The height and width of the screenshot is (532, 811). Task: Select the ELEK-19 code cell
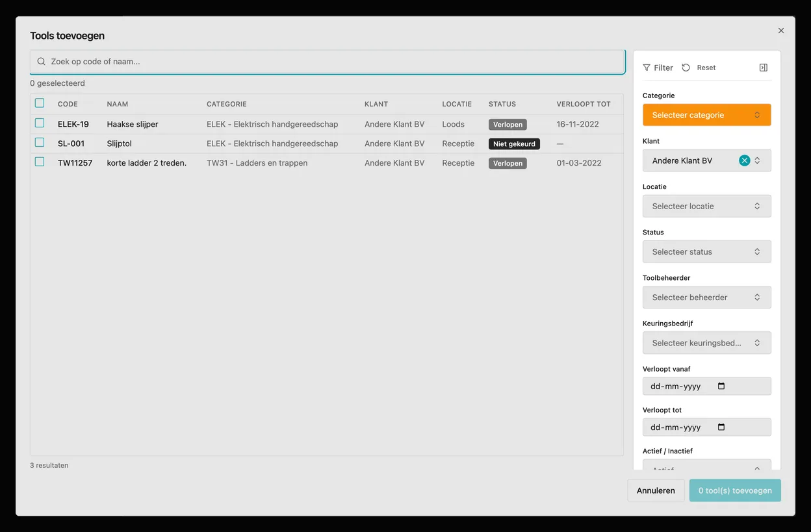(73, 124)
